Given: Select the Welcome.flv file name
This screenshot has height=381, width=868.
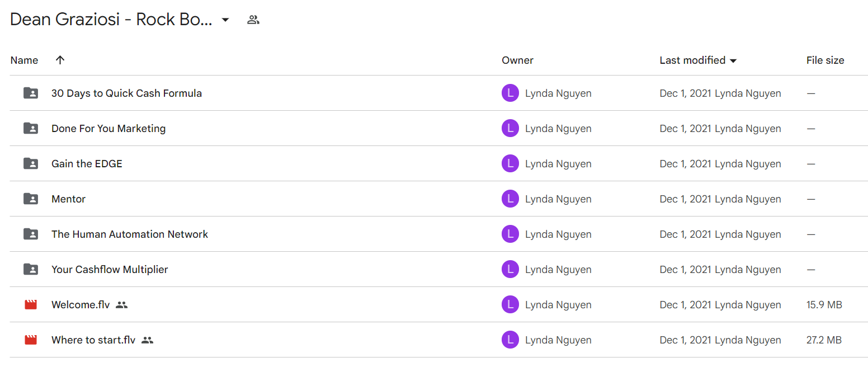Looking at the screenshot, I should tap(81, 305).
